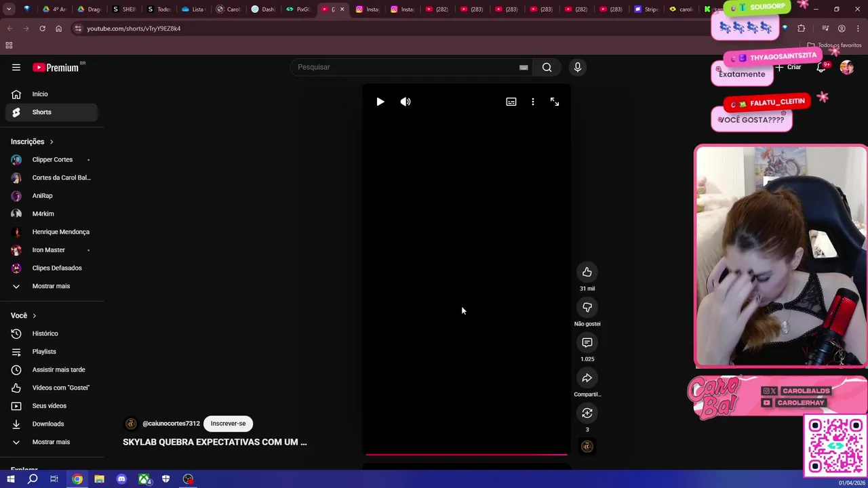The image size is (868, 488).
Task: Open Seus vídeos in the sidebar
Action: click(x=52, y=406)
